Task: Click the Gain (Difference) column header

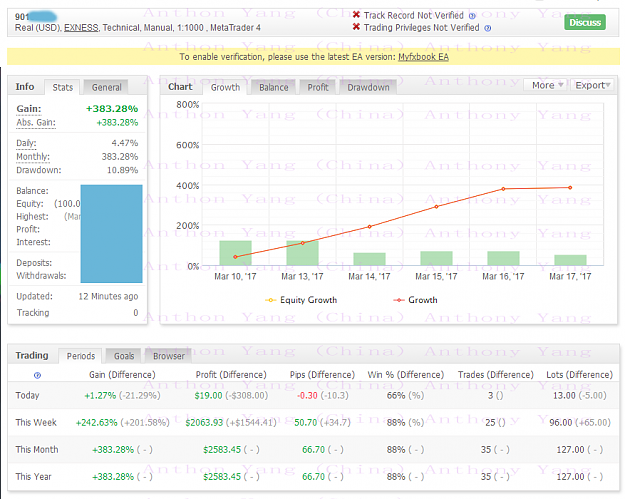Action: click(122, 375)
